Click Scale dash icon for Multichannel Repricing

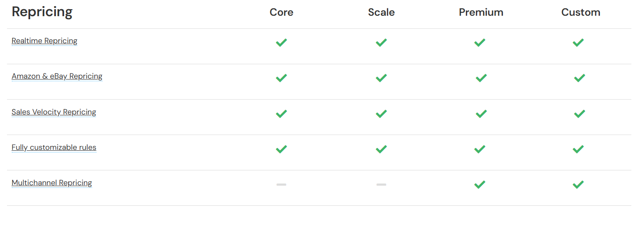point(381,184)
